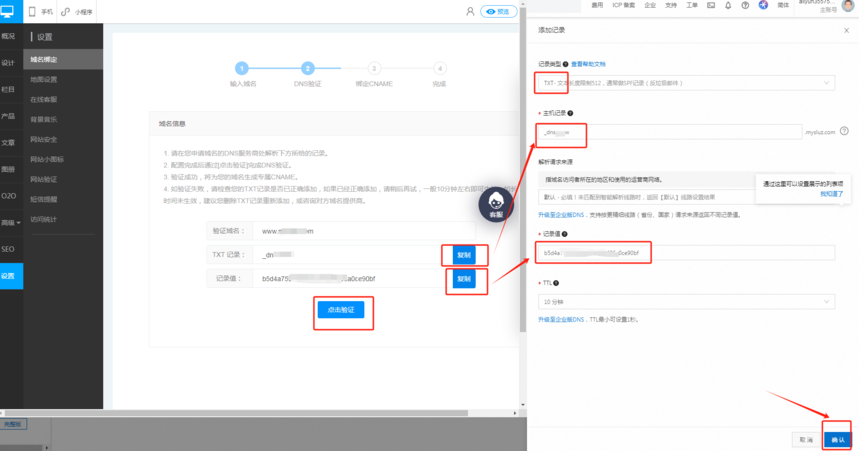This screenshot has width=859, height=451.
Task: Show help tooltip beside 记录类型
Action: coord(565,64)
